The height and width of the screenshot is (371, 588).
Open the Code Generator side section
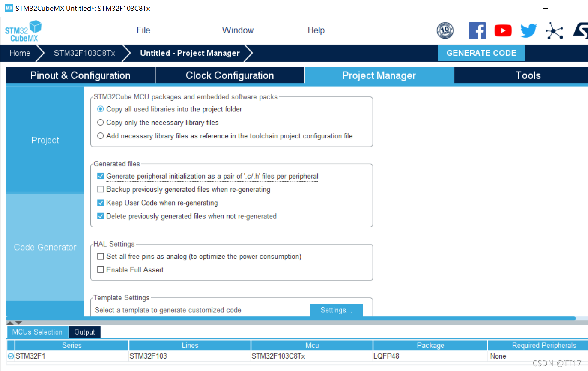[x=45, y=247]
